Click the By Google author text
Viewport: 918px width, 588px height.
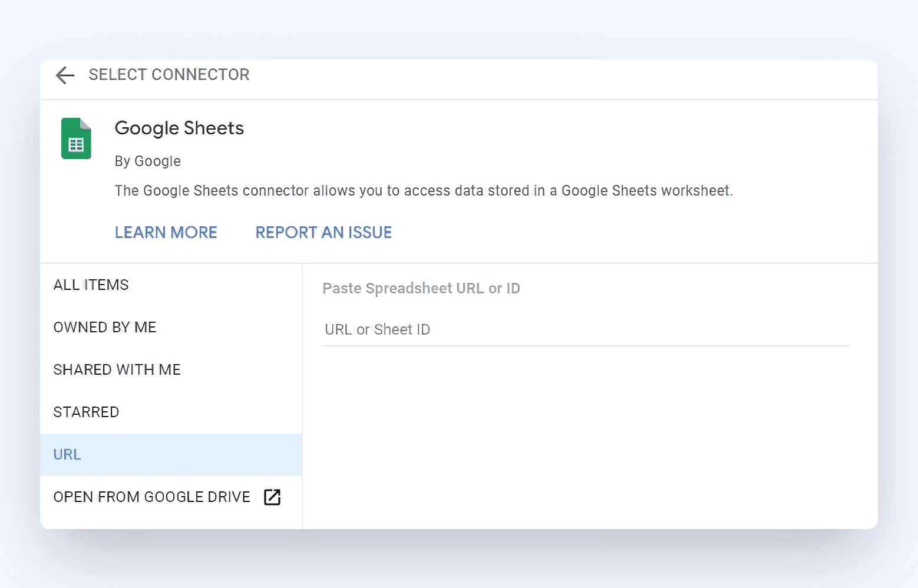point(148,161)
